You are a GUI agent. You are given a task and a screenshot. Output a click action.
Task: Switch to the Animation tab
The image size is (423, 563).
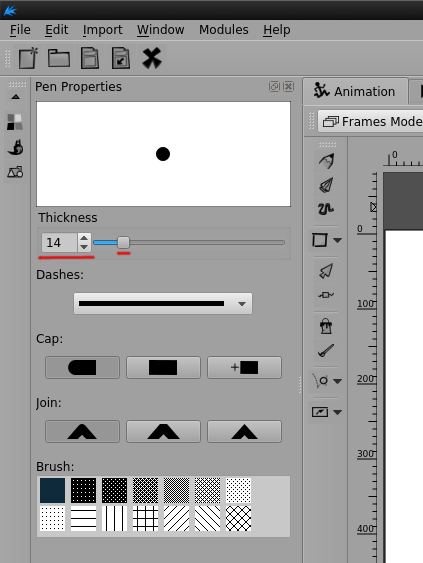[355, 91]
